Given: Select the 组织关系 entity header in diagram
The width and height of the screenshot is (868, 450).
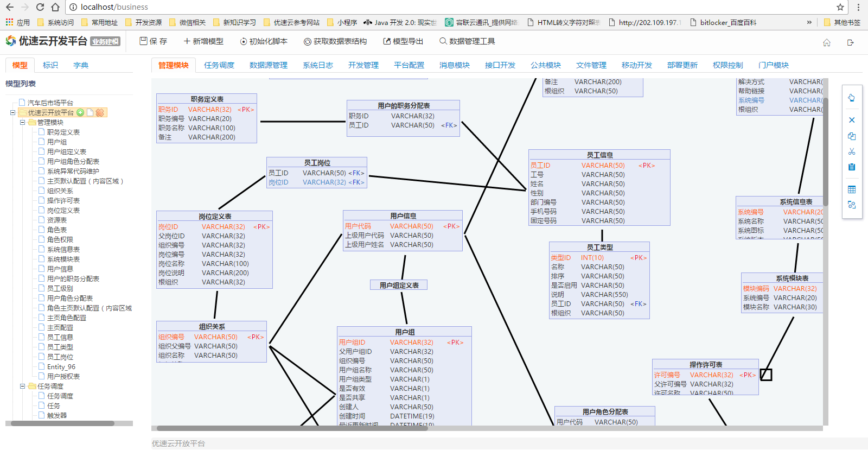Looking at the screenshot, I should coord(212,326).
